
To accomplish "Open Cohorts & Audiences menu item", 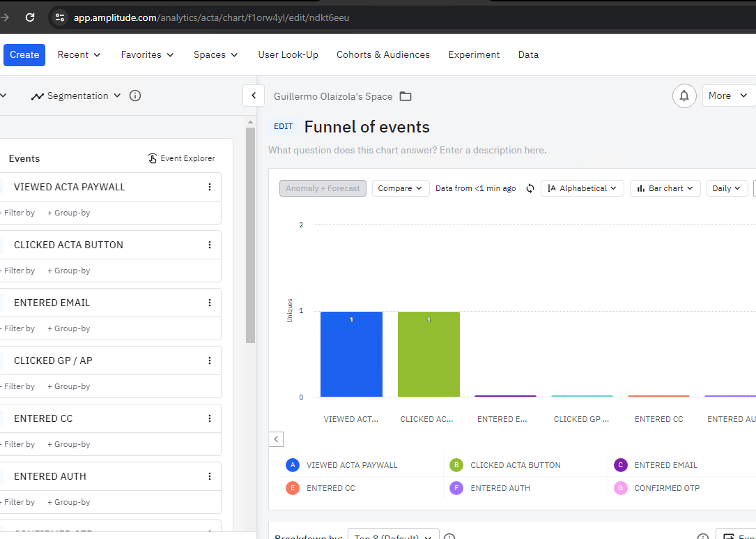I will (x=383, y=54).
